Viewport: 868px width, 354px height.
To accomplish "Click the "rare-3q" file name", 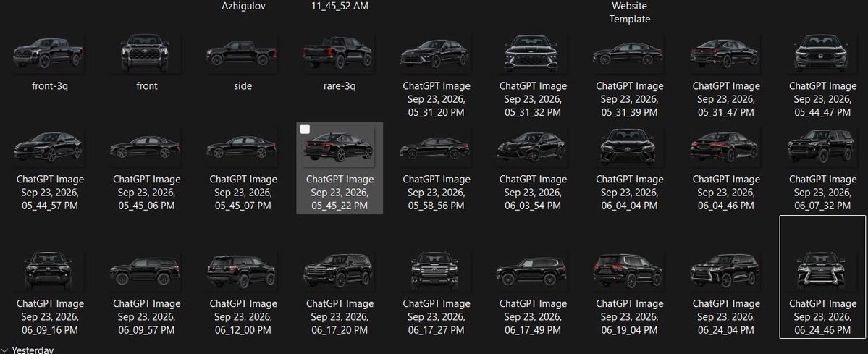I will coord(340,86).
